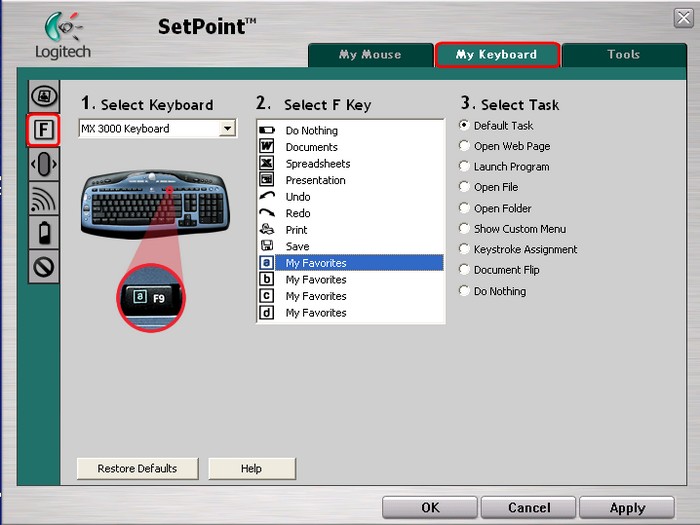Click the Cancel button
The width and height of the screenshot is (700, 525).
(x=529, y=508)
